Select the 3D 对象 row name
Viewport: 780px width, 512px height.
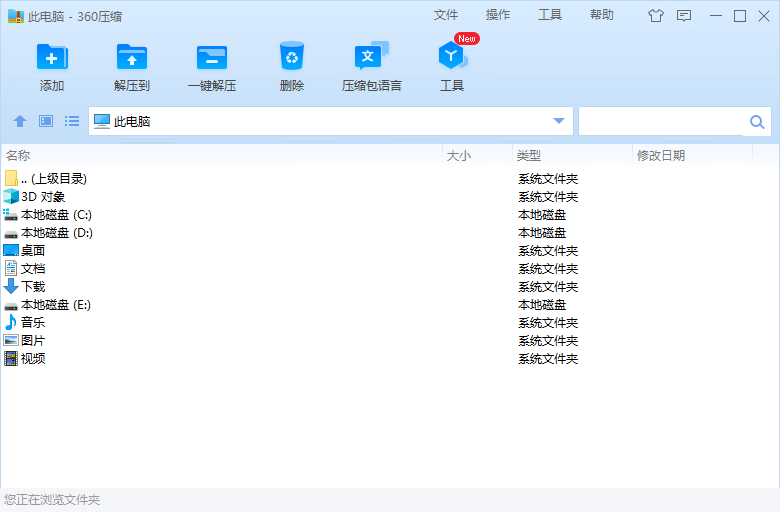click(43, 197)
